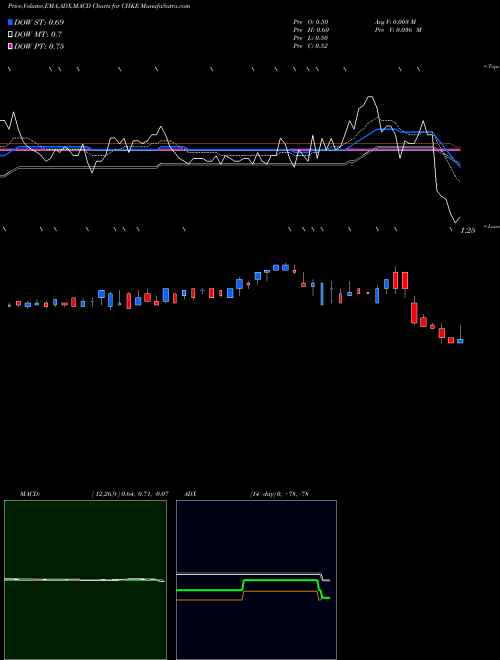
Task: Click the 'Pre L: 0.50' low value
Action: pos(311,38)
